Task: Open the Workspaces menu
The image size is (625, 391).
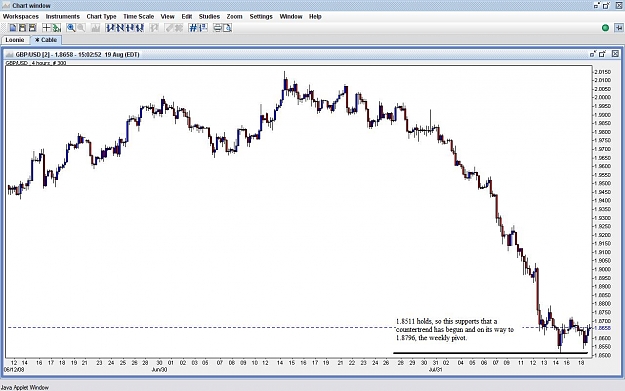Action: [x=21, y=16]
